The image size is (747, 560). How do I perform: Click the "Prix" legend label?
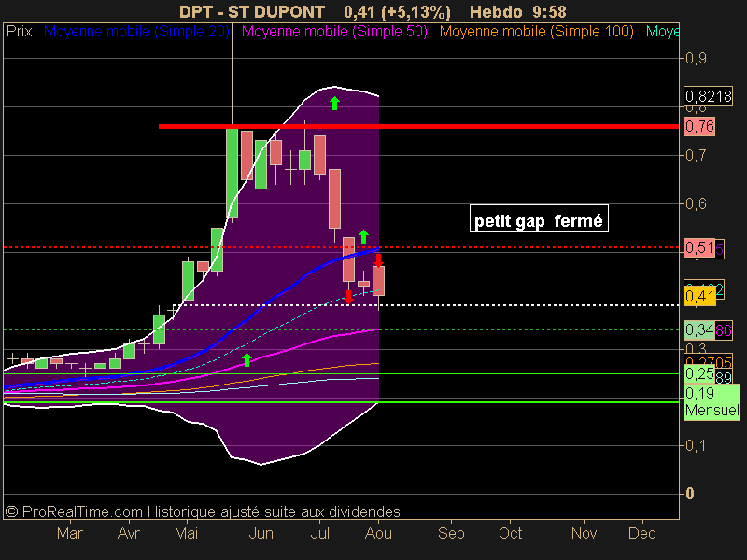19,32
